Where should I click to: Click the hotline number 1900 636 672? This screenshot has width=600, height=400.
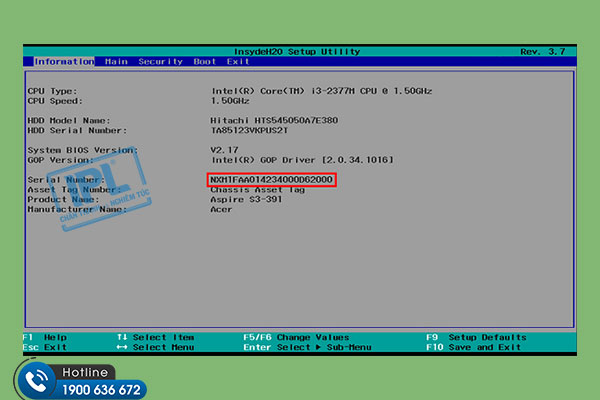pos(101,390)
